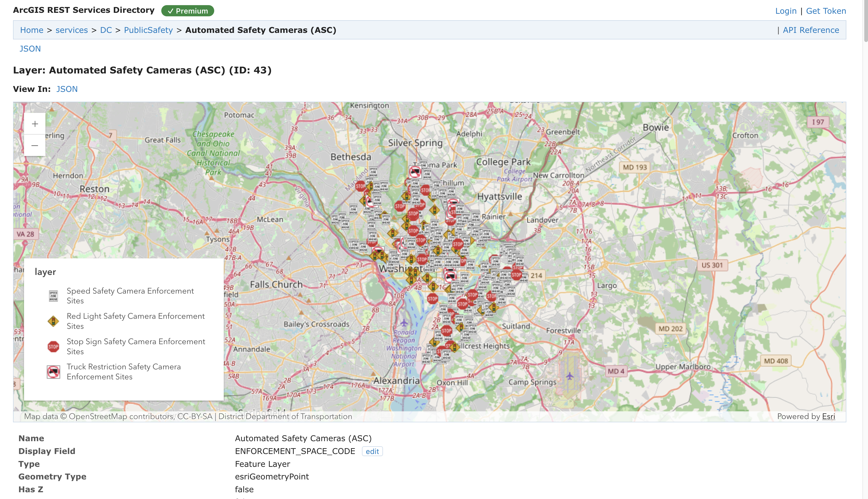Click 'District Department of Transportation' attribution text
Viewport: 868px width, 499px height.
285,416
